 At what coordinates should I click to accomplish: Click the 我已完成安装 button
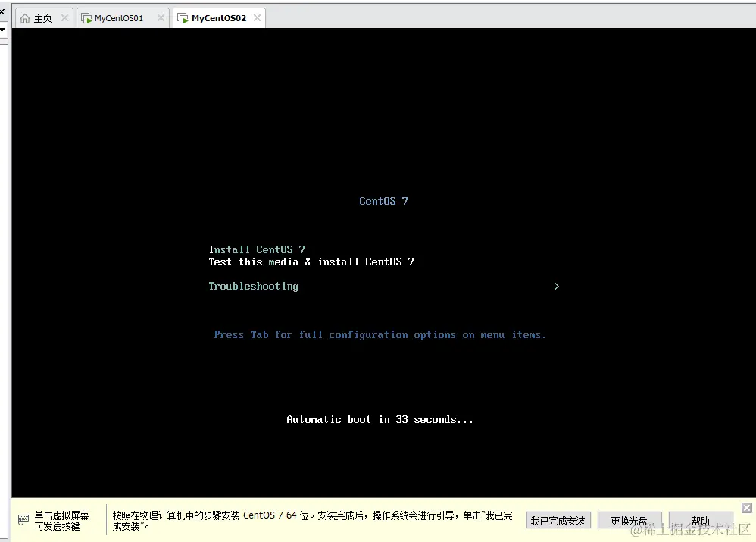(x=558, y=521)
